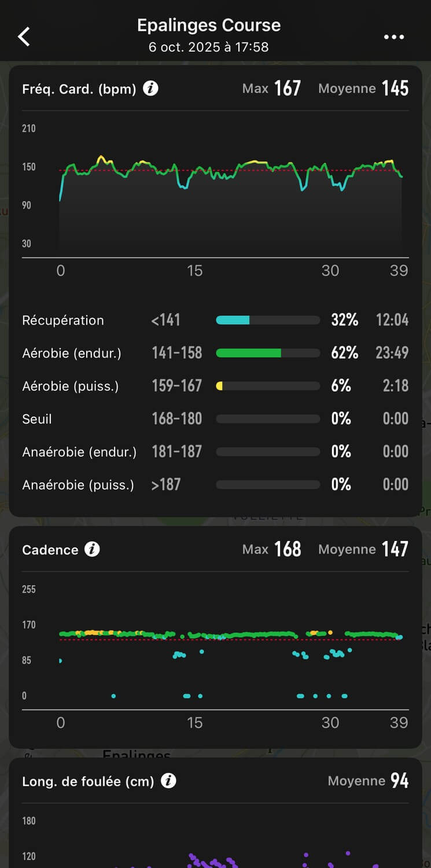This screenshot has height=868, width=431.
Task: Tap the heart rate line chart
Action: tap(231, 191)
